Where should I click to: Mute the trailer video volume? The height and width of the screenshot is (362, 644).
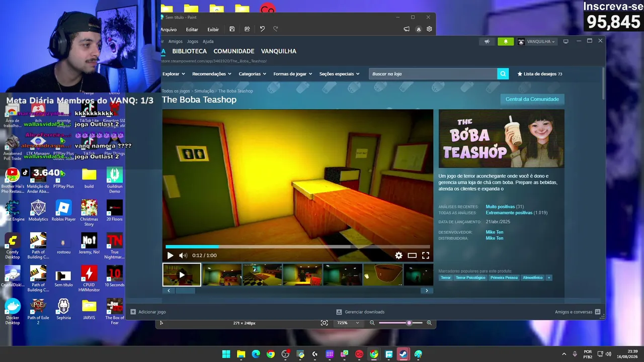point(183,255)
